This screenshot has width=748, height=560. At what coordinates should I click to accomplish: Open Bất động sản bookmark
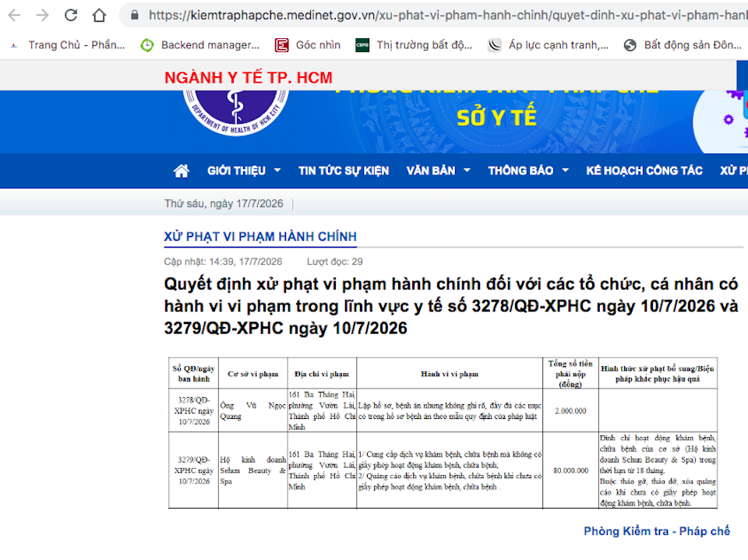pyautogui.click(x=683, y=45)
